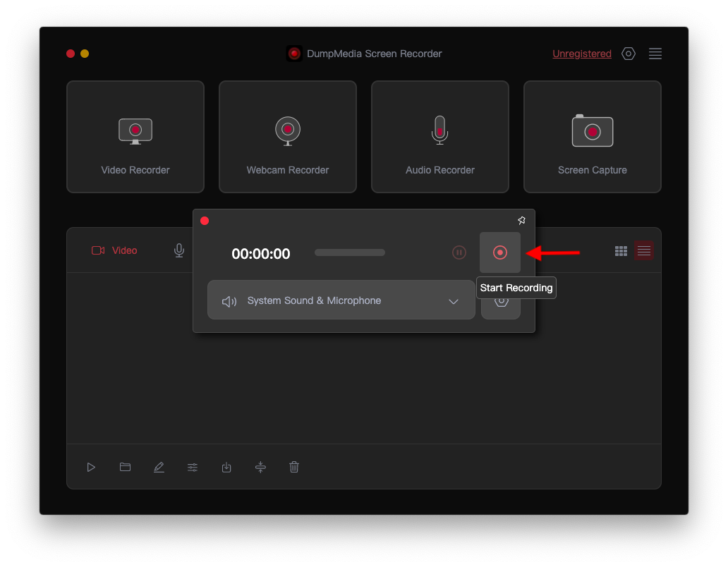The width and height of the screenshot is (728, 567).
Task: Click the export download icon
Action: click(226, 468)
